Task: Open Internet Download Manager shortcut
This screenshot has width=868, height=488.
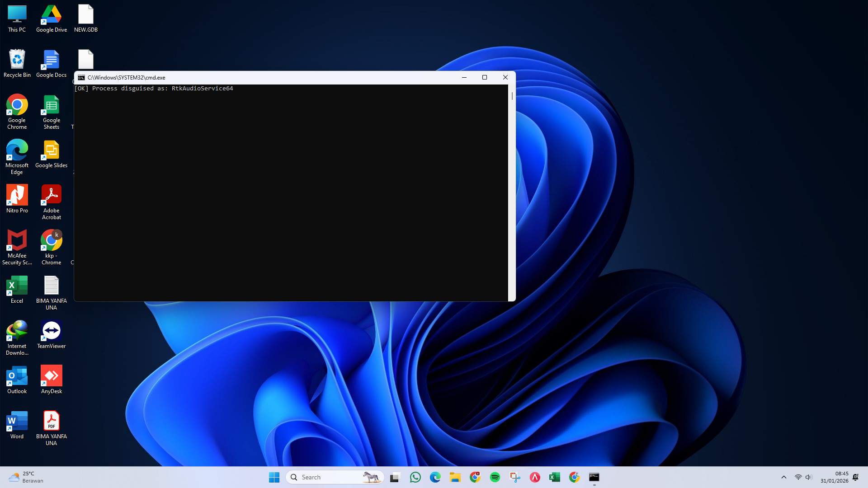Action: (17, 330)
